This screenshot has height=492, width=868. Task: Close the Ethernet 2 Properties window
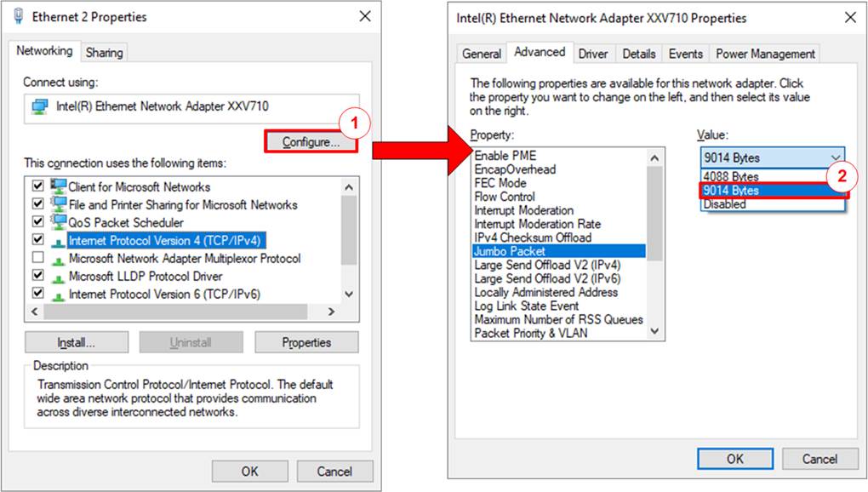point(365,17)
